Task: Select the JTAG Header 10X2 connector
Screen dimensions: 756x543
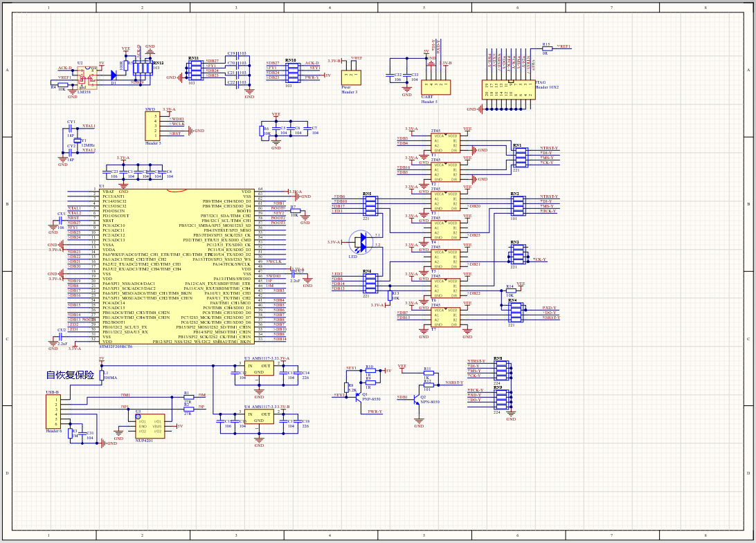Action: [x=509, y=90]
